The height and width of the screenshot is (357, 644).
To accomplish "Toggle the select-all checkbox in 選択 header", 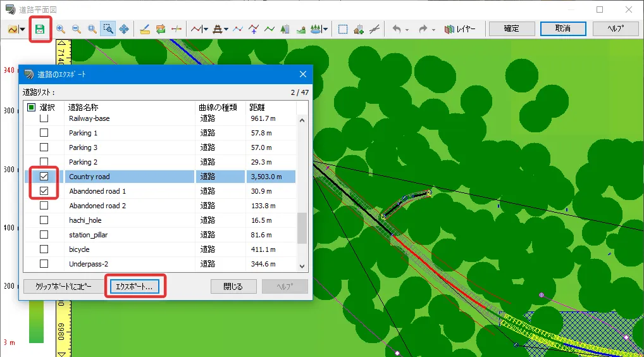I will [x=31, y=107].
